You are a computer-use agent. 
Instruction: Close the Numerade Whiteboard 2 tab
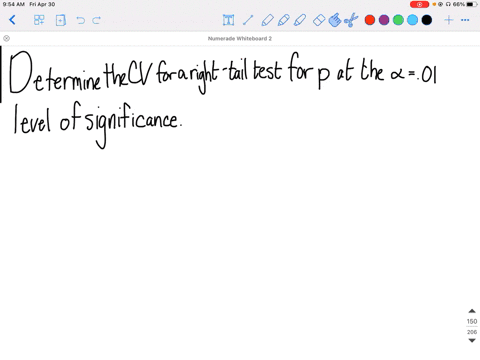(x=6, y=38)
